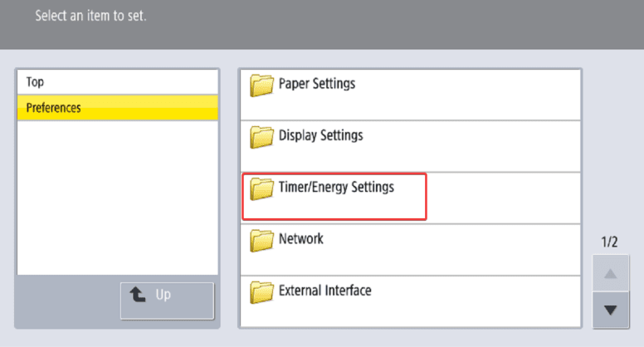Screen dimensions: 644x347
Task: Choose the Timer/Energy Settings label
Action: point(336,188)
